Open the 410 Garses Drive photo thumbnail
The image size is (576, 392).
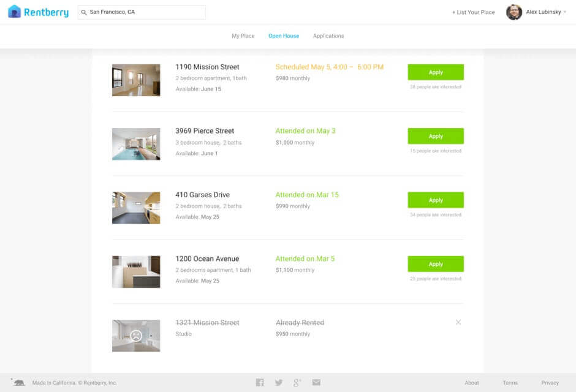[136, 208]
